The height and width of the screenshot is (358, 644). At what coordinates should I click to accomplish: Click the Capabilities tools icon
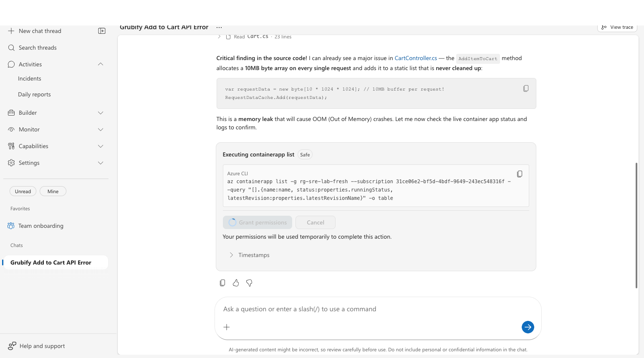(x=11, y=146)
